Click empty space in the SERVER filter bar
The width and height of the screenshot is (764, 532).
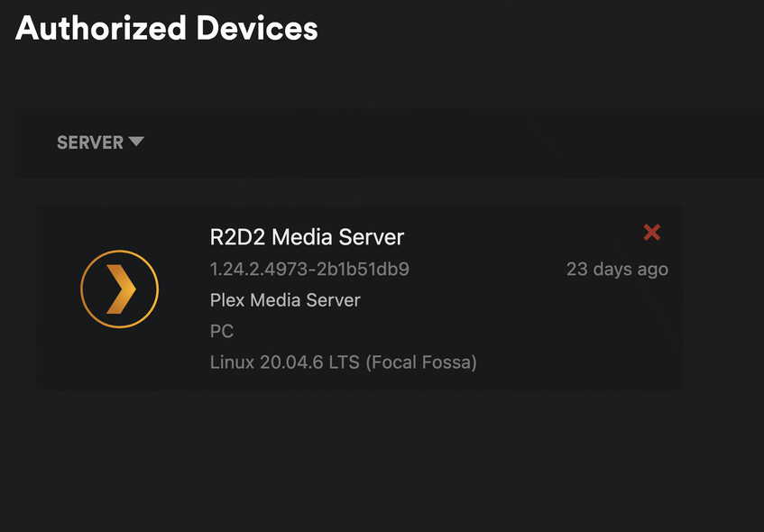451,142
